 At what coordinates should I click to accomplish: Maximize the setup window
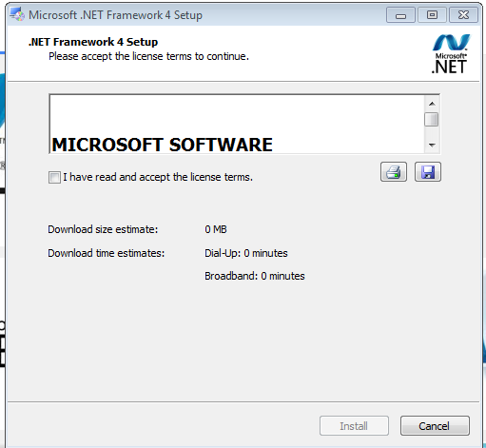(x=432, y=15)
